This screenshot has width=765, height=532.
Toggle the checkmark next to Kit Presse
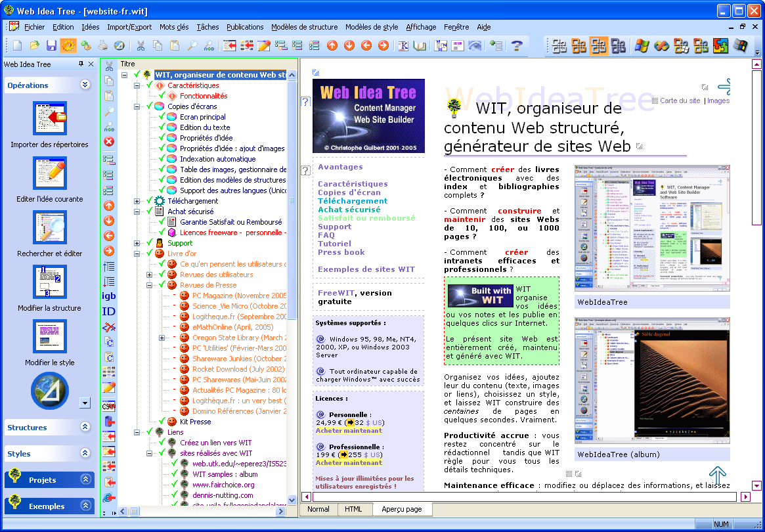click(161, 422)
